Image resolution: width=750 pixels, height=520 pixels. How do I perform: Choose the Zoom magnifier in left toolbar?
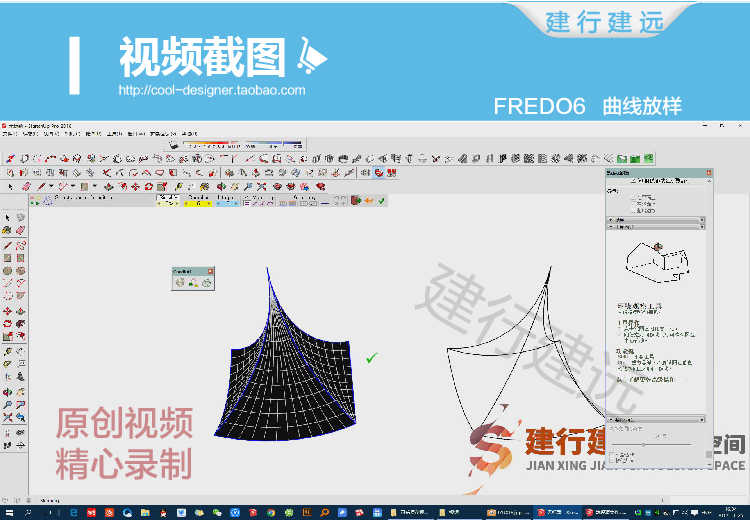tap(7, 405)
